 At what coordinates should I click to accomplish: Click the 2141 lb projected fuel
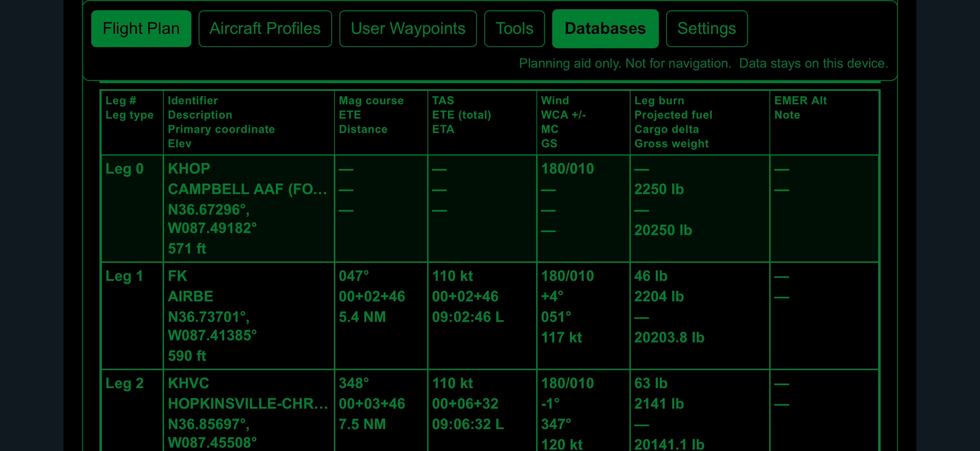659,404
